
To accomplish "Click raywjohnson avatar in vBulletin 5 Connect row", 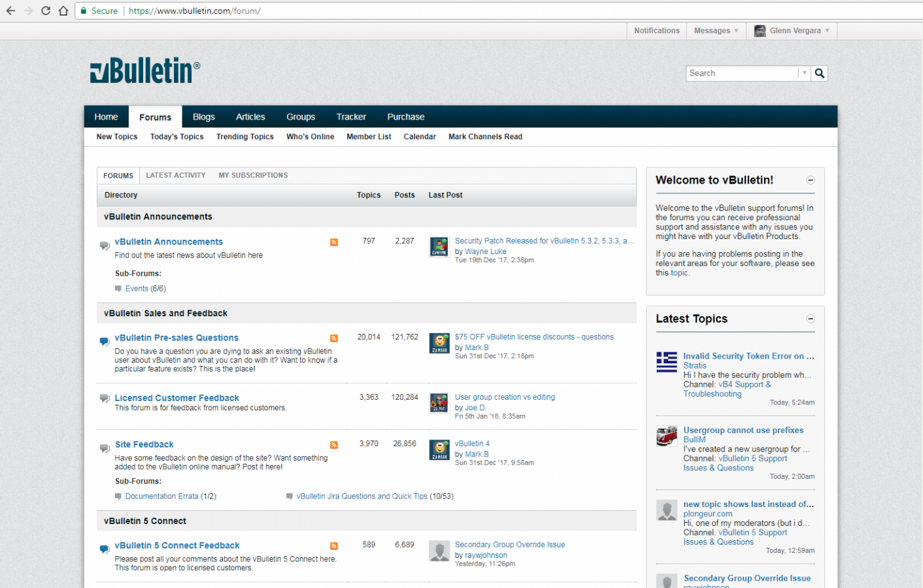I will (439, 551).
